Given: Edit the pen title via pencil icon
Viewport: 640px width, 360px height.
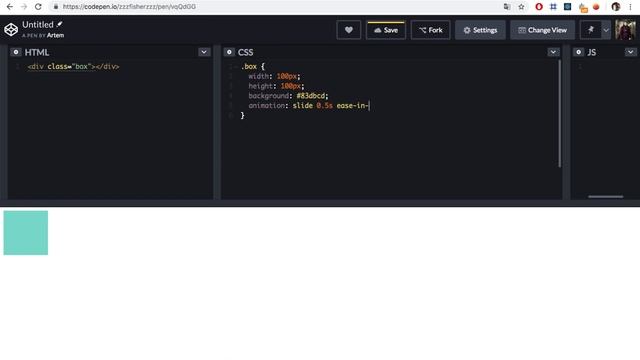Looking at the screenshot, I should (x=60, y=24).
